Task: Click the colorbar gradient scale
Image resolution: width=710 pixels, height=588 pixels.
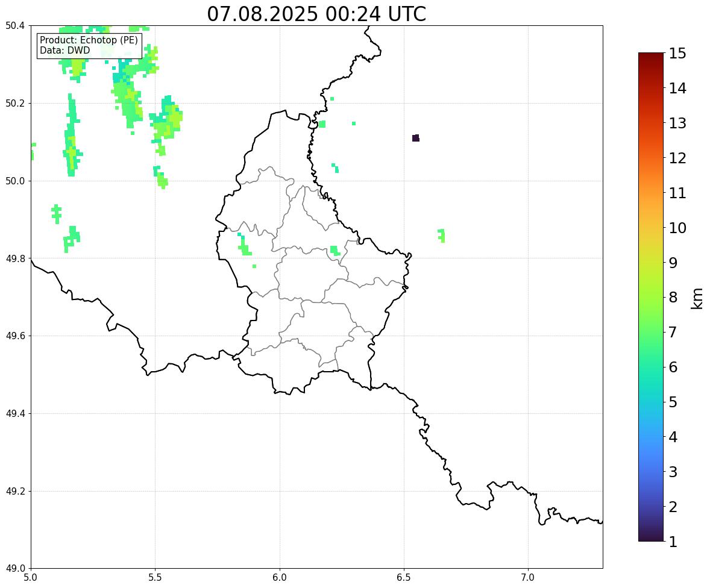Action: 651,297
